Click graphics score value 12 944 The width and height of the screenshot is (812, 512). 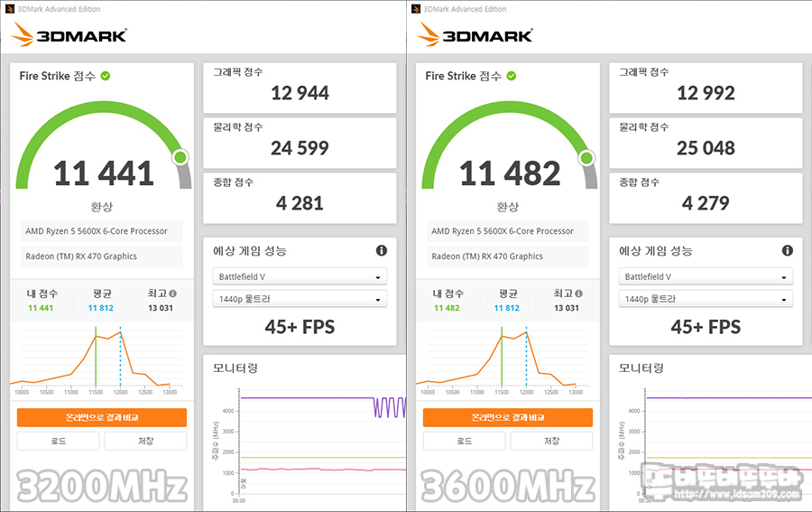coord(300,93)
